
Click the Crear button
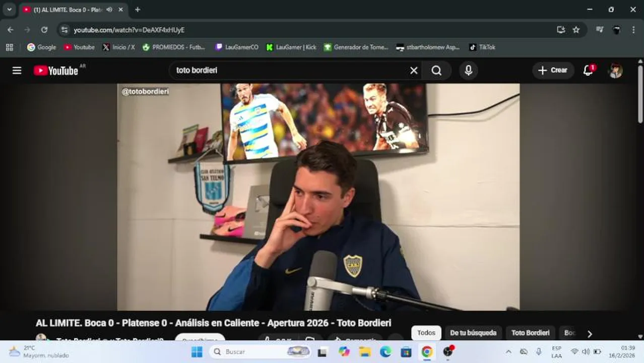tap(553, 71)
